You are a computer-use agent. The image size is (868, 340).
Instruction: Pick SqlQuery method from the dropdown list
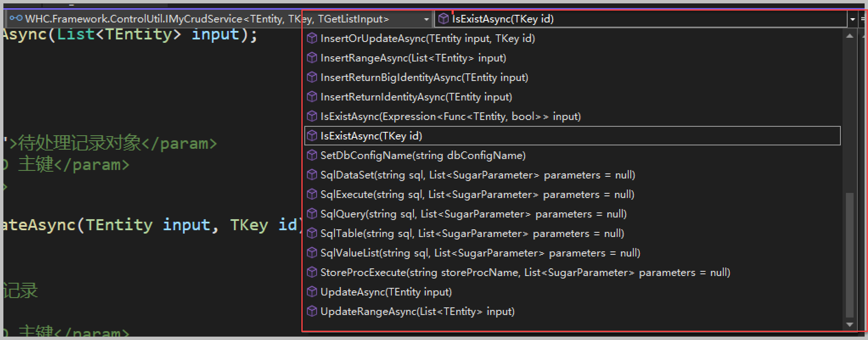click(473, 214)
